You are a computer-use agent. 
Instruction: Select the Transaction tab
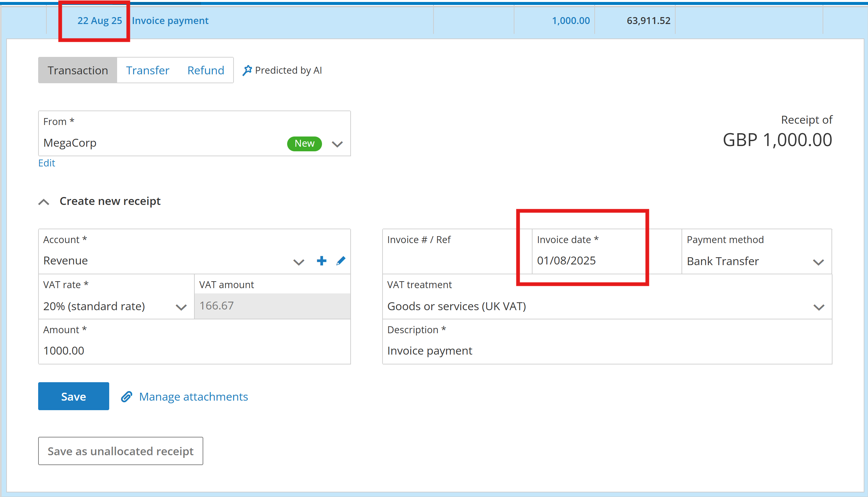[78, 70]
